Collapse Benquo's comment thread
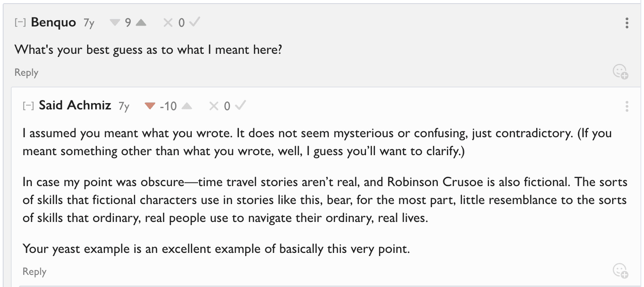 pyautogui.click(x=20, y=22)
